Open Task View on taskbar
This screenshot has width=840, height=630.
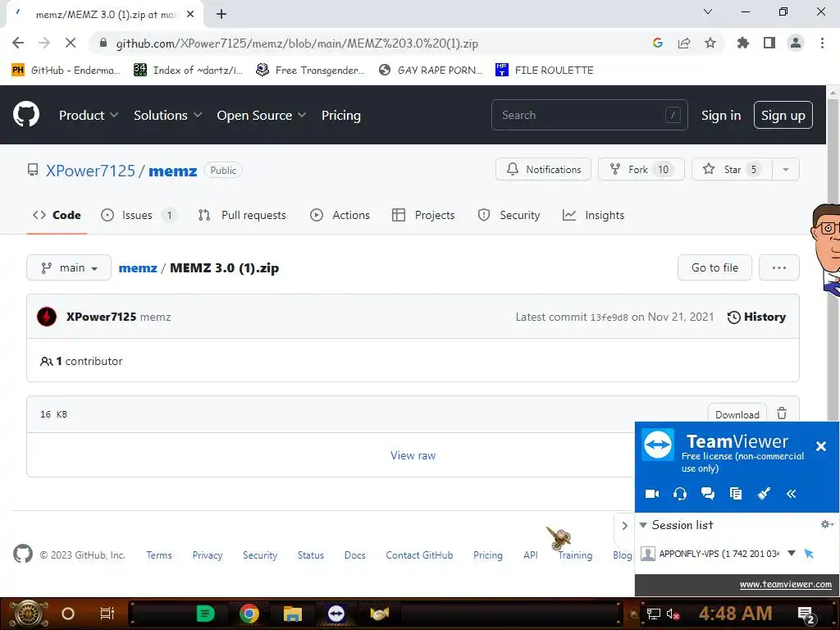(107, 614)
